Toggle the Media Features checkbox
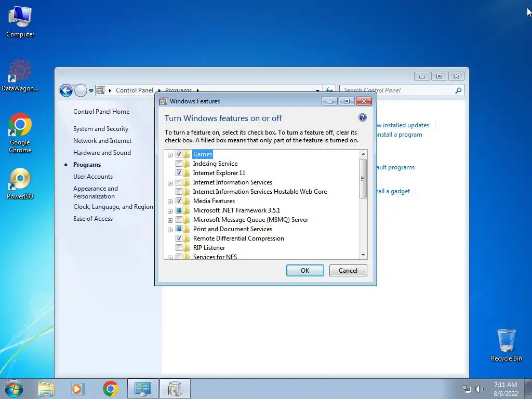Screen dimensions: 532x399 point(179,201)
